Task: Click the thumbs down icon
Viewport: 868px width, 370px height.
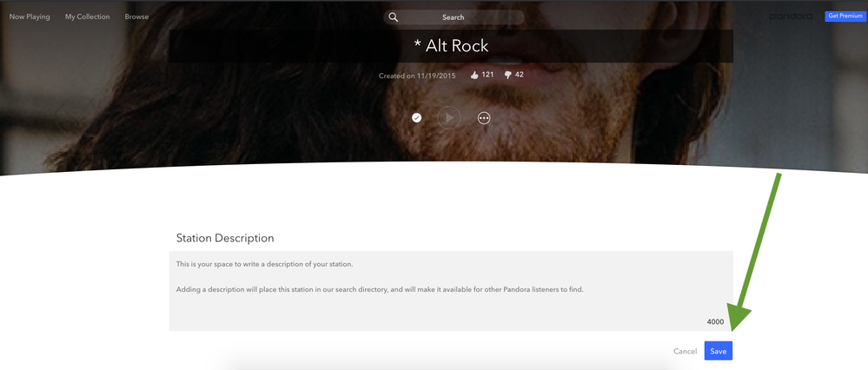Action: (x=508, y=76)
